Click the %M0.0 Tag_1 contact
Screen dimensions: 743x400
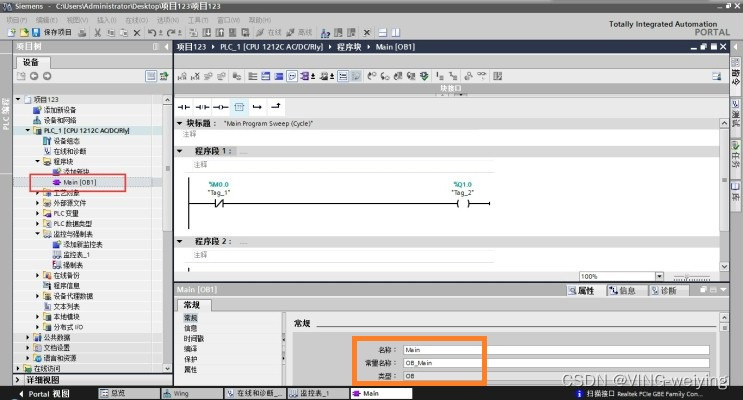(218, 203)
